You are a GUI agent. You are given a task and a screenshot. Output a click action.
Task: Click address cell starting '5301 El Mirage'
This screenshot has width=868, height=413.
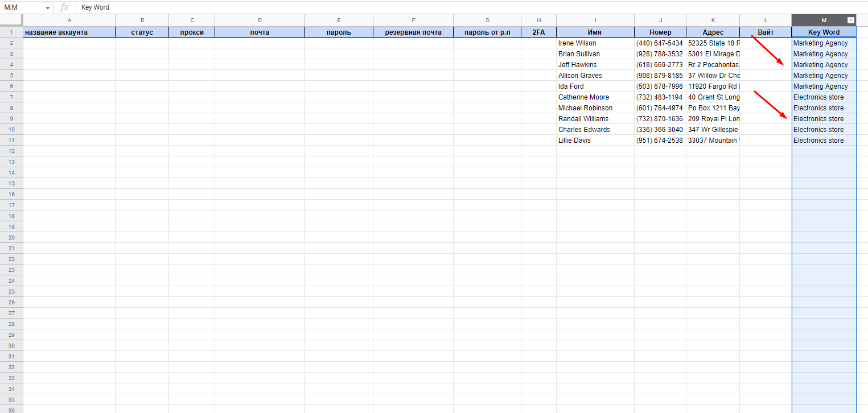pos(713,54)
